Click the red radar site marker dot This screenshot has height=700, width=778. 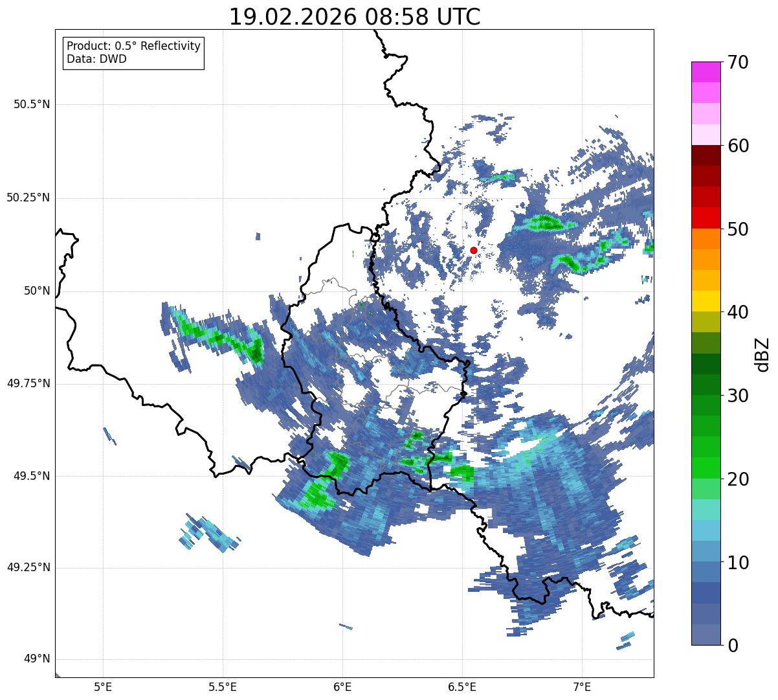[474, 250]
